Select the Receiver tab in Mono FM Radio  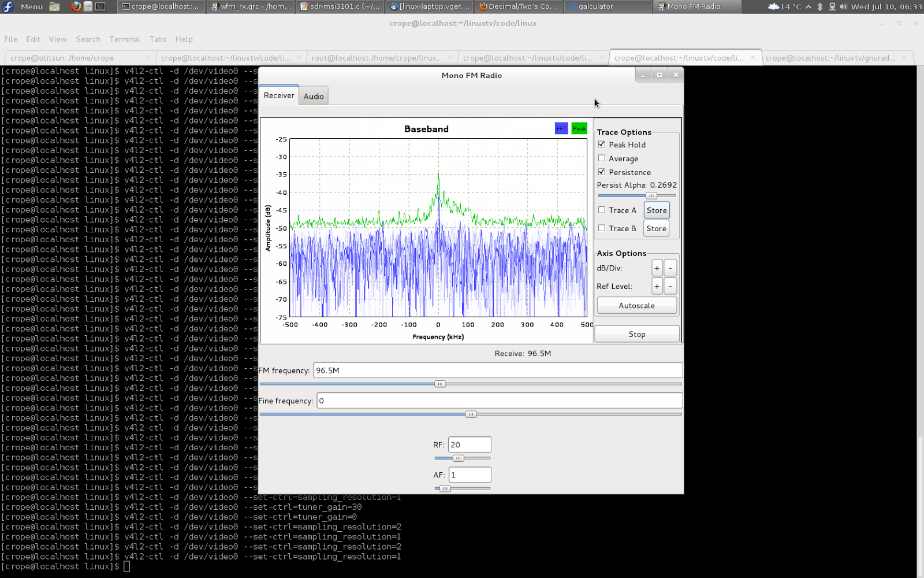(279, 95)
